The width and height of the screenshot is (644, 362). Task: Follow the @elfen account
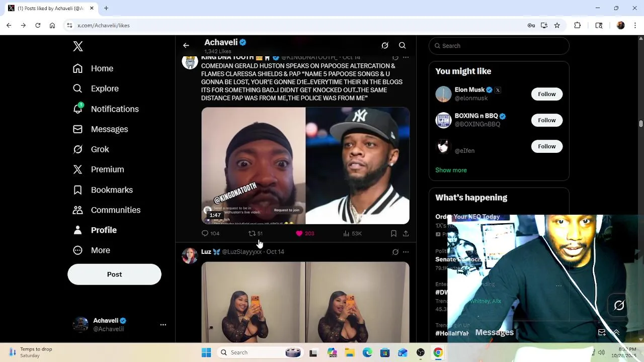(546, 146)
